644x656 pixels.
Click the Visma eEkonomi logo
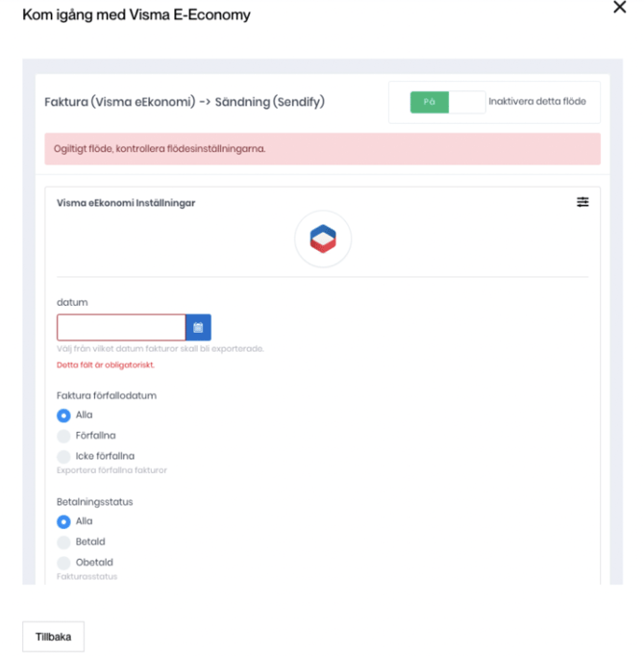click(x=323, y=240)
